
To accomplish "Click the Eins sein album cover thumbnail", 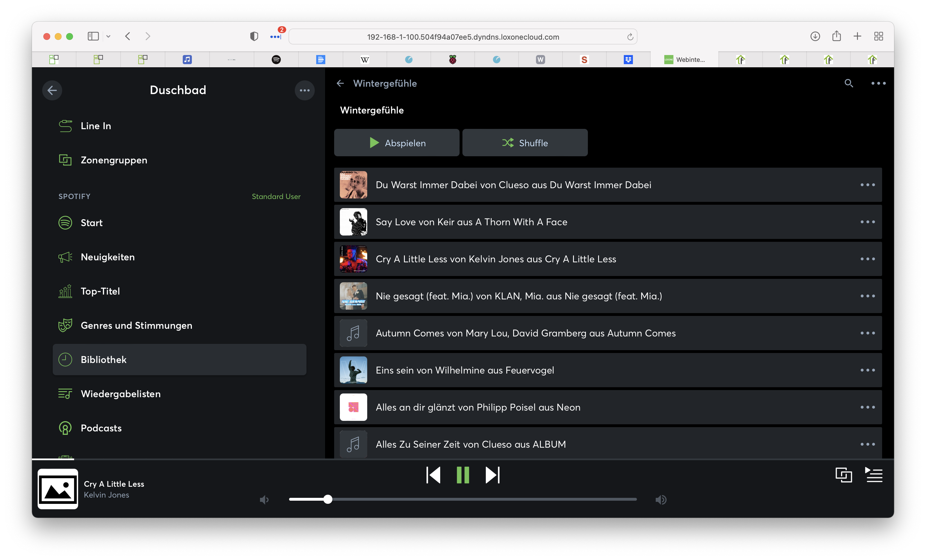I will coord(353,370).
